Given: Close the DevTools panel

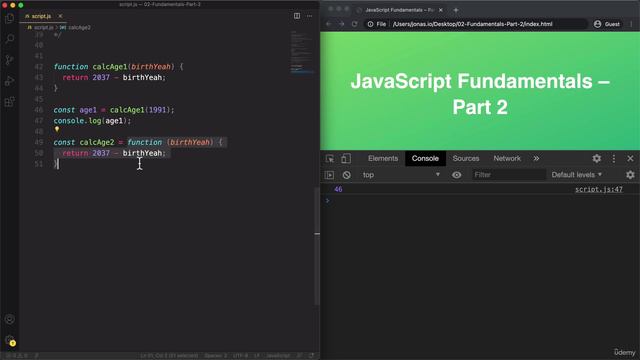Looking at the screenshot, I should click(630, 158).
